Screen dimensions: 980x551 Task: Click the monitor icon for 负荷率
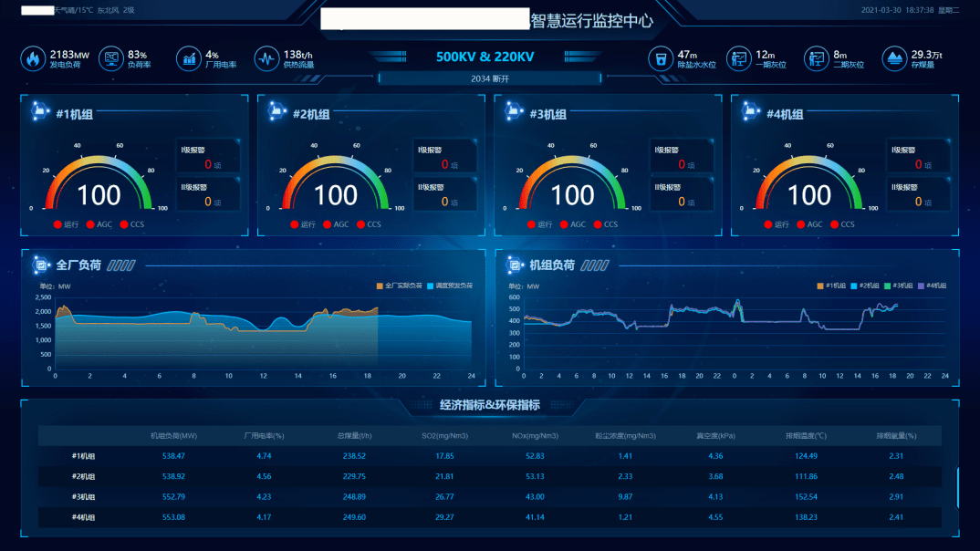(110, 59)
